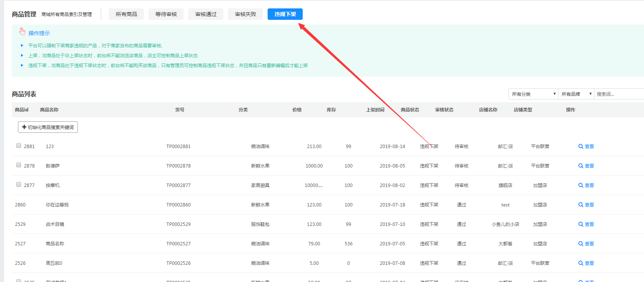
Task: Focus the 搜索词 search input field
Action: [618, 94]
